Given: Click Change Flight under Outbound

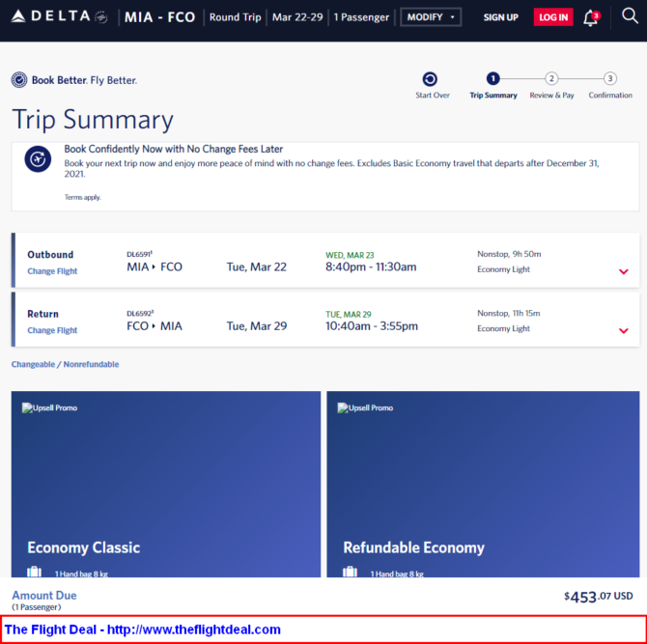Looking at the screenshot, I should click(x=52, y=271).
